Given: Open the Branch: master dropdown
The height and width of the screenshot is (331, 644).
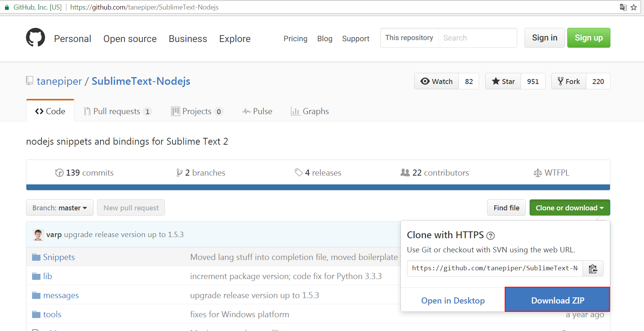Looking at the screenshot, I should point(60,208).
